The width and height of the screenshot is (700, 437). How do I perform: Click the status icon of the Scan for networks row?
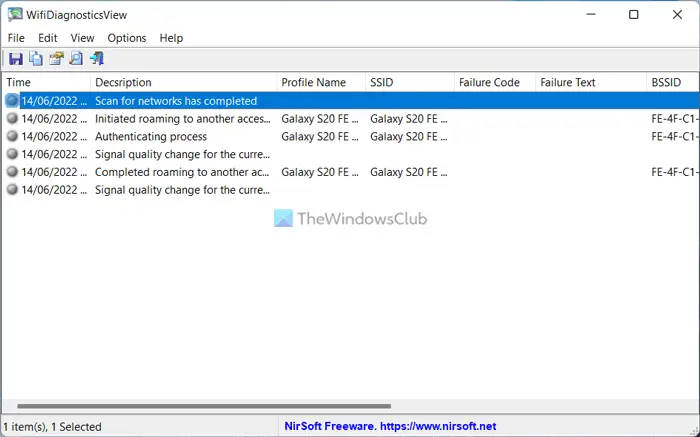point(12,101)
